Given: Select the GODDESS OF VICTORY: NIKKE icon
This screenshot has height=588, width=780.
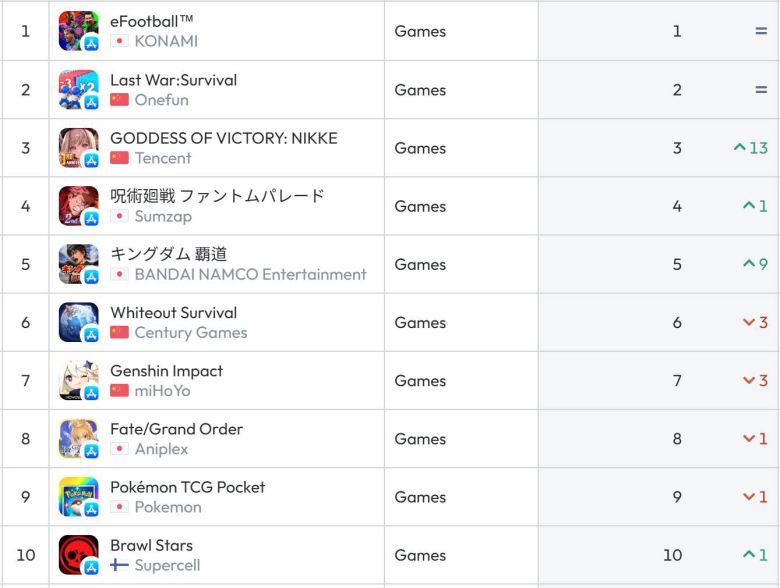Looking at the screenshot, I should [x=78, y=147].
